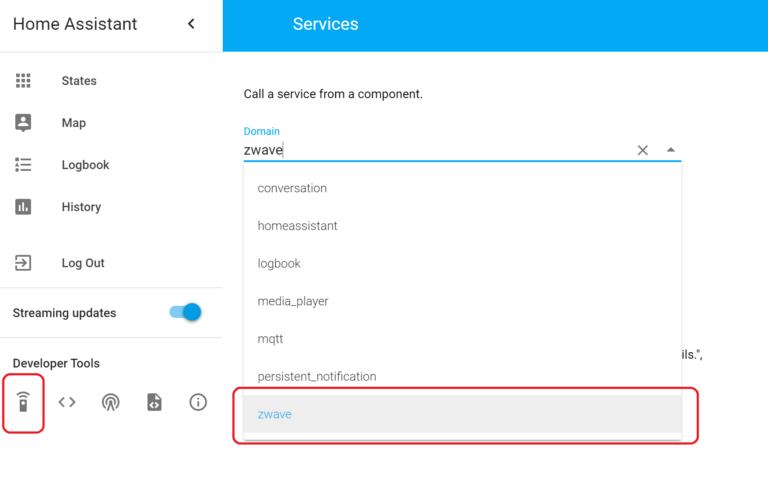Click the States grid icon
Image resolution: width=768 pixels, height=491 pixels.
point(24,81)
